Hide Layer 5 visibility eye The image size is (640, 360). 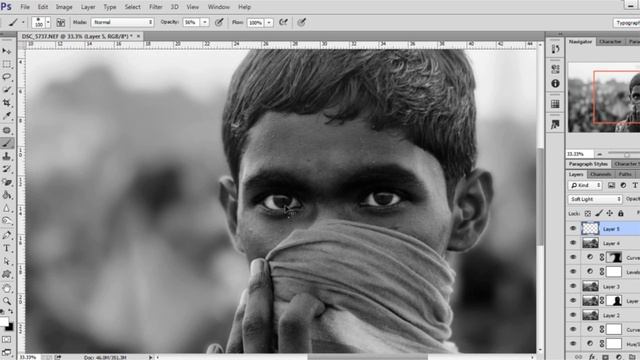pyautogui.click(x=573, y=229)
